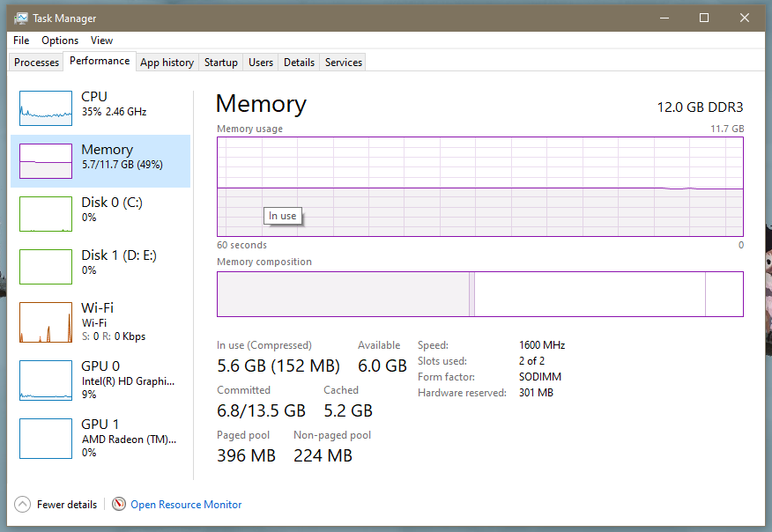772x532 pixels.
Task: Switch to the Startup tab
Action: point(220,62)
